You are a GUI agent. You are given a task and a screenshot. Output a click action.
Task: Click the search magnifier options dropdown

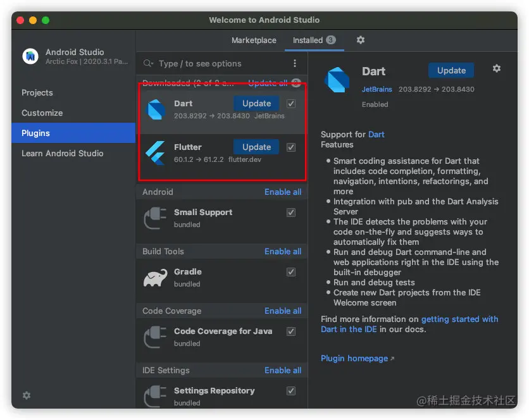point(149,63)
